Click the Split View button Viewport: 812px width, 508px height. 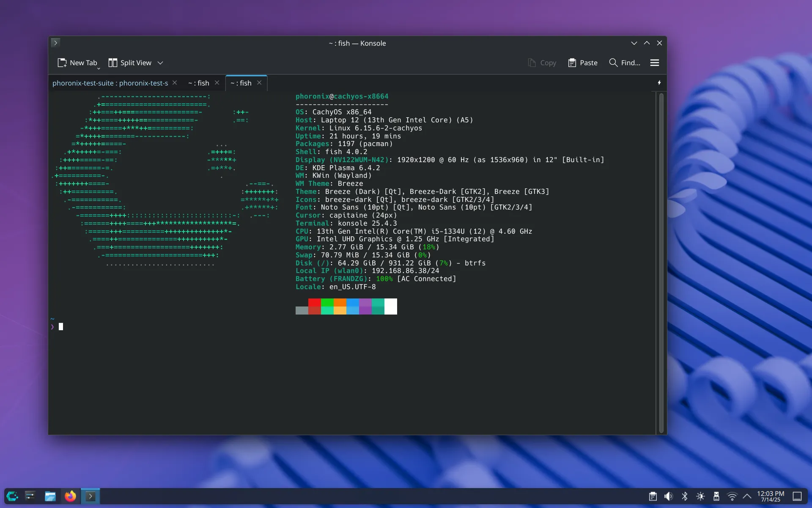tap(130, 63)
